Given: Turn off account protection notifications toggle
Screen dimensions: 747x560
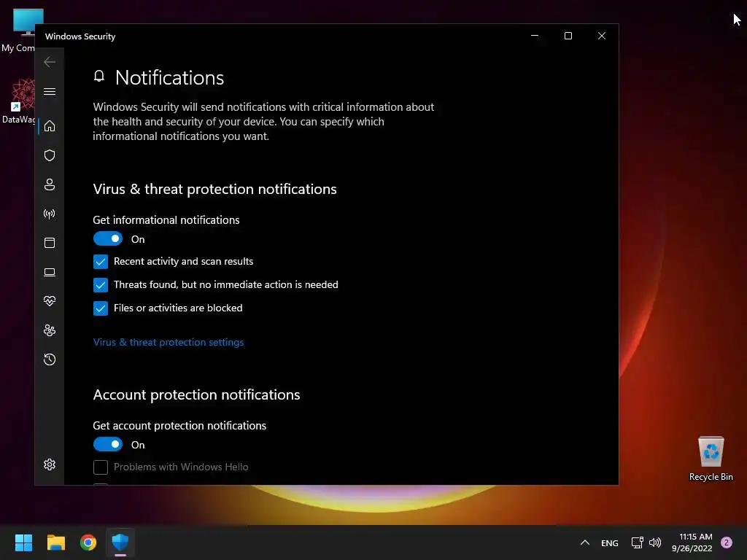Looking at the screenshot, I should [x=108, y=444].
